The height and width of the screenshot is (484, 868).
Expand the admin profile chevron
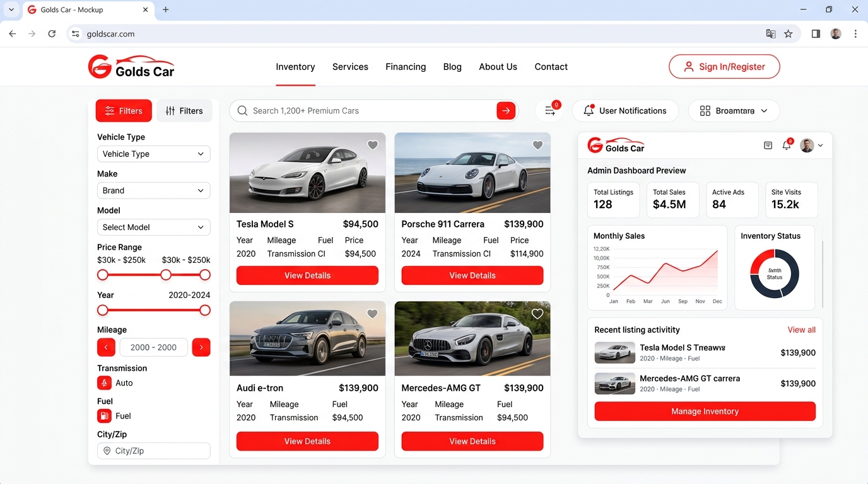820,146
